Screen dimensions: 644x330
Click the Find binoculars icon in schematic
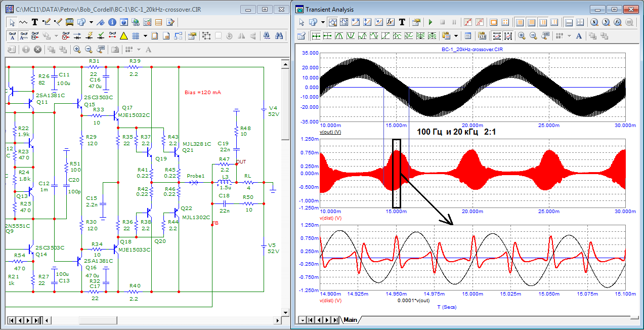coord(279,36)
